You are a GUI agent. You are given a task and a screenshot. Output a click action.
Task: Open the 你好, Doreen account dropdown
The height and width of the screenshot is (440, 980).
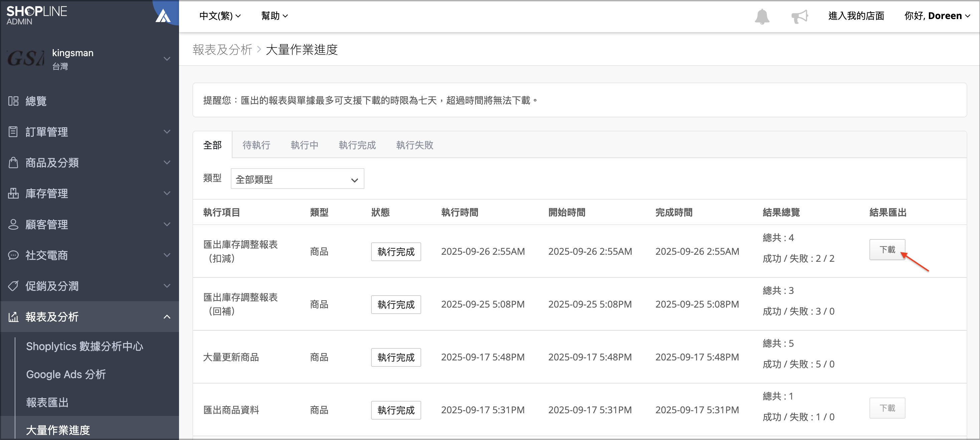tap(937, 16)
